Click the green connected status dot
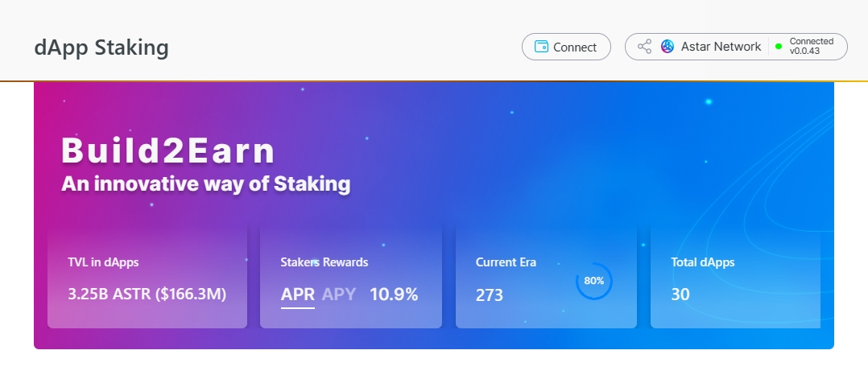 coord(779,47)
